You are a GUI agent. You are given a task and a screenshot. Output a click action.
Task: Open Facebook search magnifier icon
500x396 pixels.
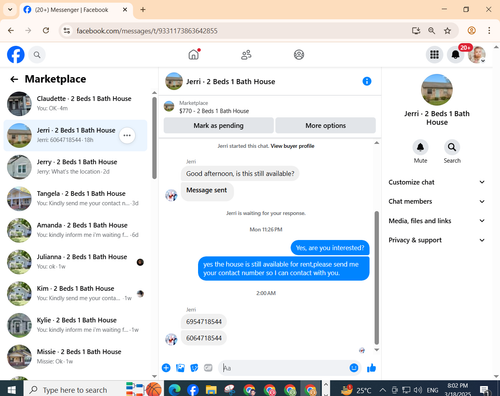pyautogui.click(x=37, y=55)
